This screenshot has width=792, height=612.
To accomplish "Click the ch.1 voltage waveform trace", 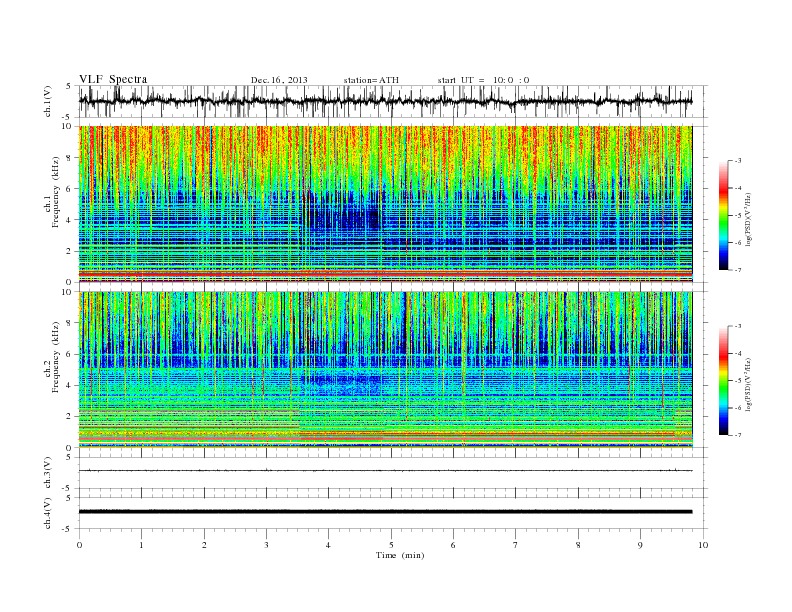I will (385, 101).
